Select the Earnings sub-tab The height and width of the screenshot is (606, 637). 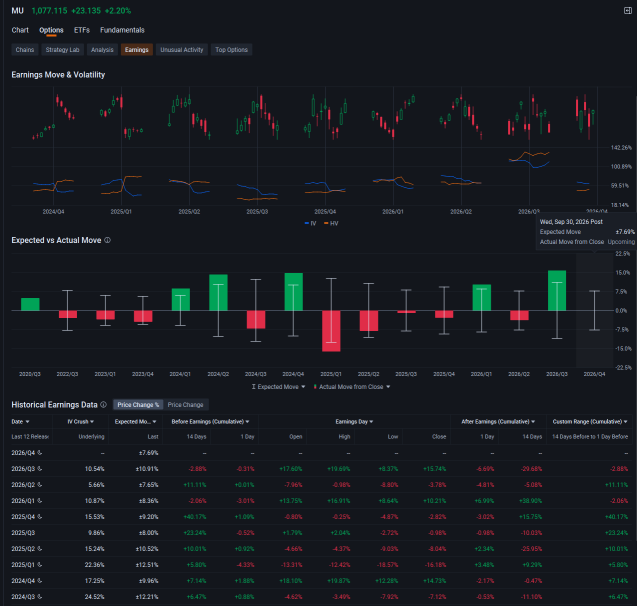[136, 50]
